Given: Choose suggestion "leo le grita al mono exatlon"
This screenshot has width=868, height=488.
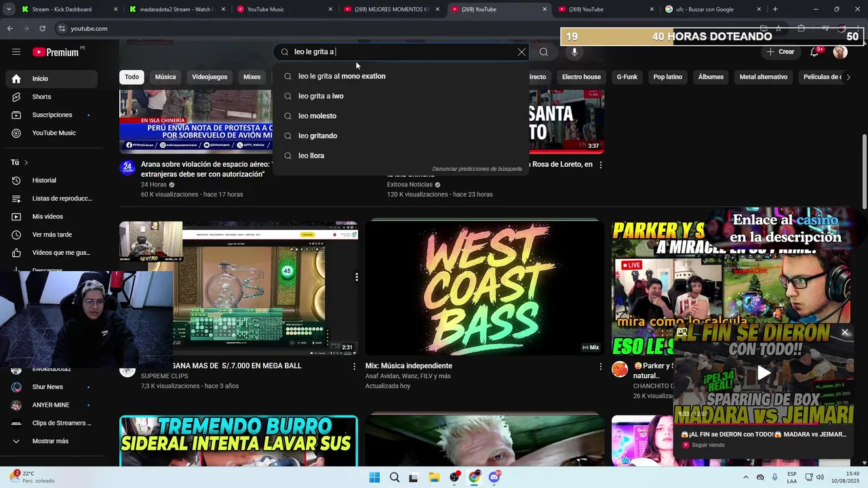Looking at the screenshot, I should [400, 77].
